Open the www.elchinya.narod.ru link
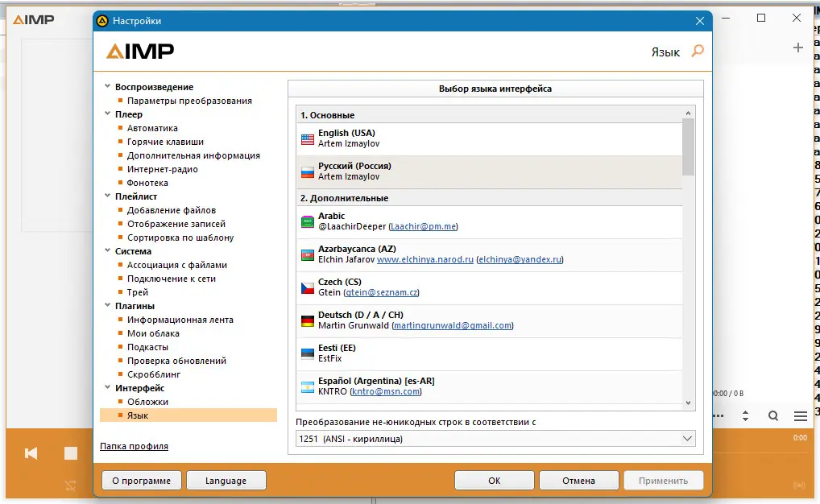The height and width of the screenshot is (504, 820). click(x=425, y=259)
